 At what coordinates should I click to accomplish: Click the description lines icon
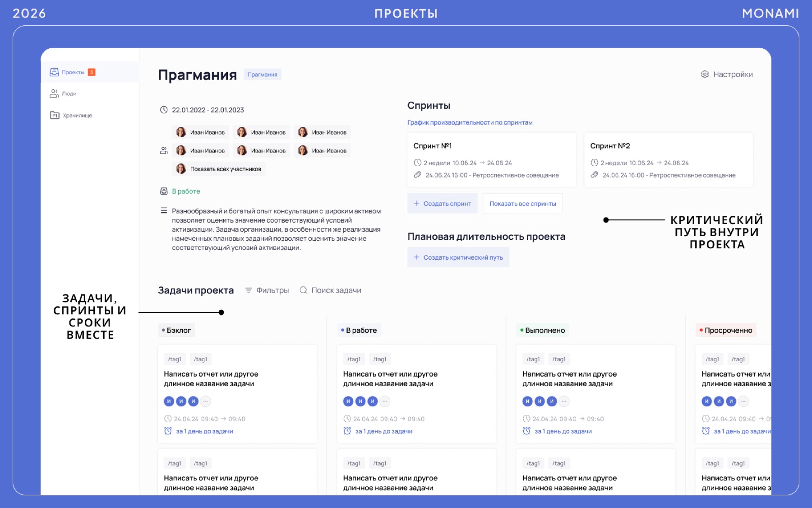164,210
